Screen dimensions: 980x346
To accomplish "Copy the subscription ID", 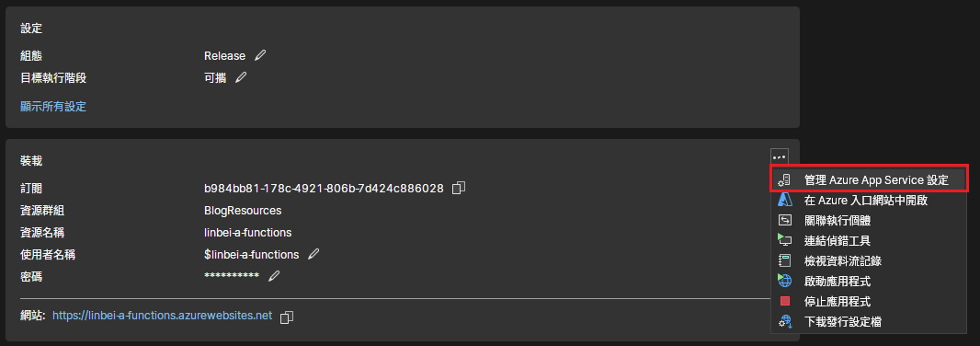I will coord(458,188).
